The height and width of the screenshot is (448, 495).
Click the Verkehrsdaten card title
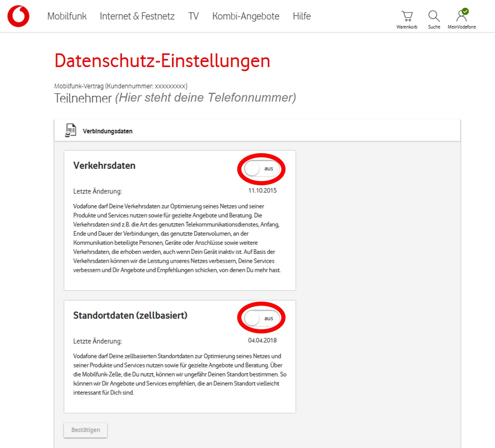[x=104, y=166]
